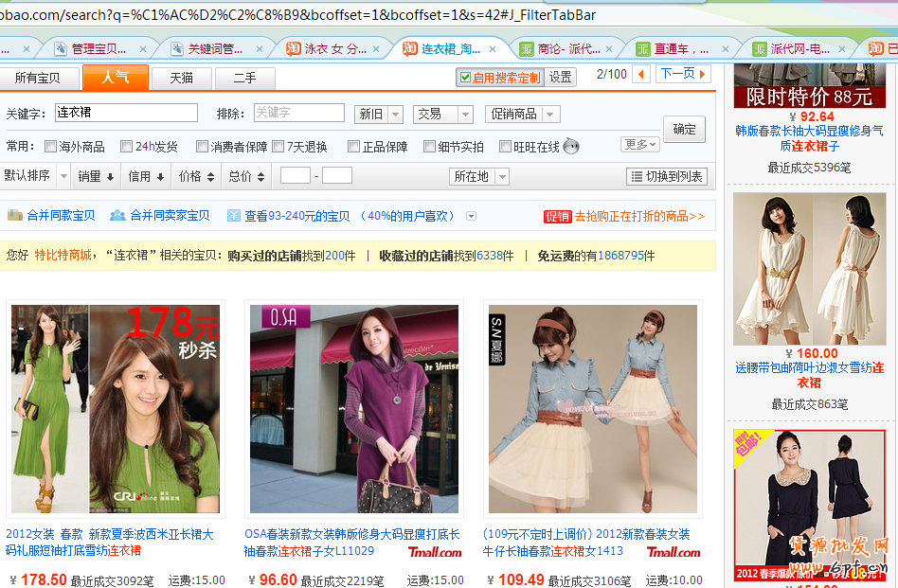Sort by 信用 descending arrow

pyautogui.click(x=160, y=177)
